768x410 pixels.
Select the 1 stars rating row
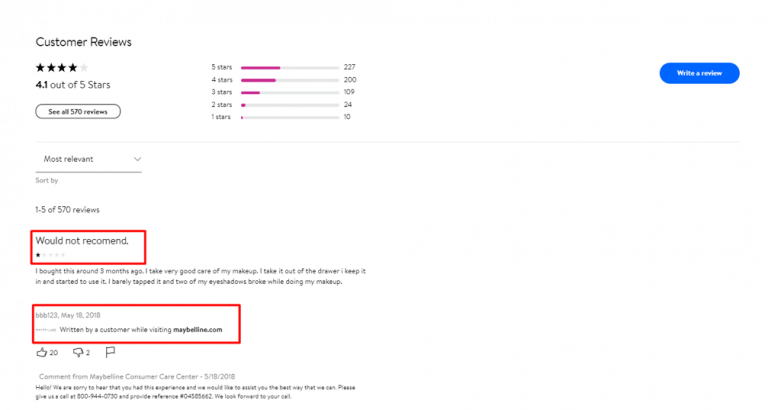pos(289,117)
